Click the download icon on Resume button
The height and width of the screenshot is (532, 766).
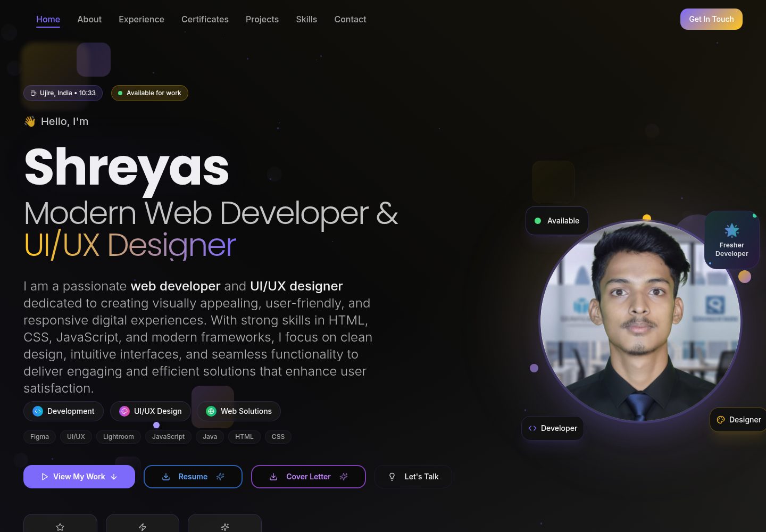[166, 477]
